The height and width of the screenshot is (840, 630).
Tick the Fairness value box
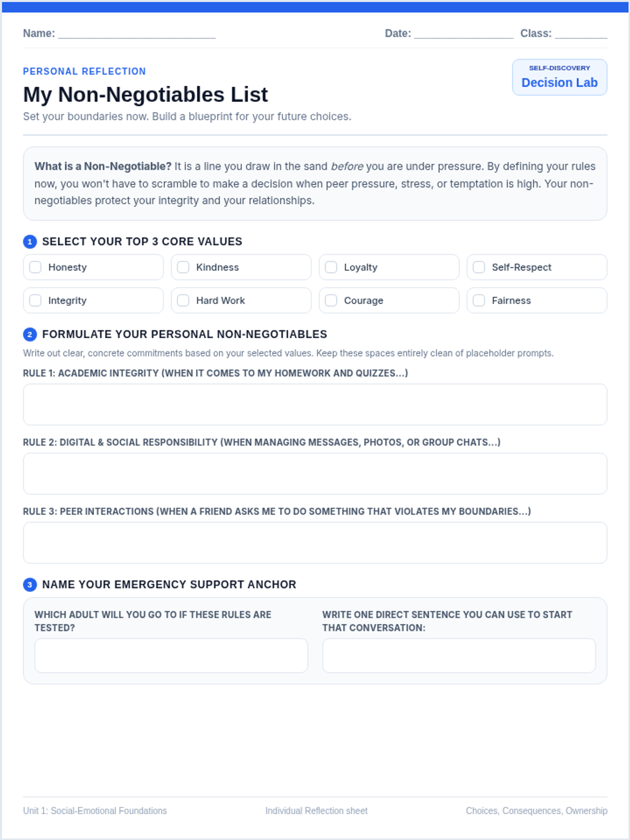tap(479, 300)
